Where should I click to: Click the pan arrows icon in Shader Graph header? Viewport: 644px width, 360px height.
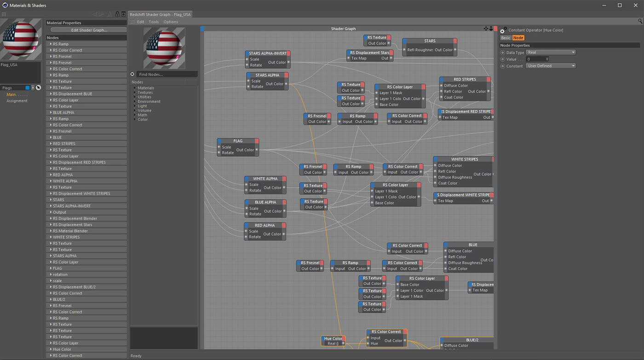click(486, 29)
